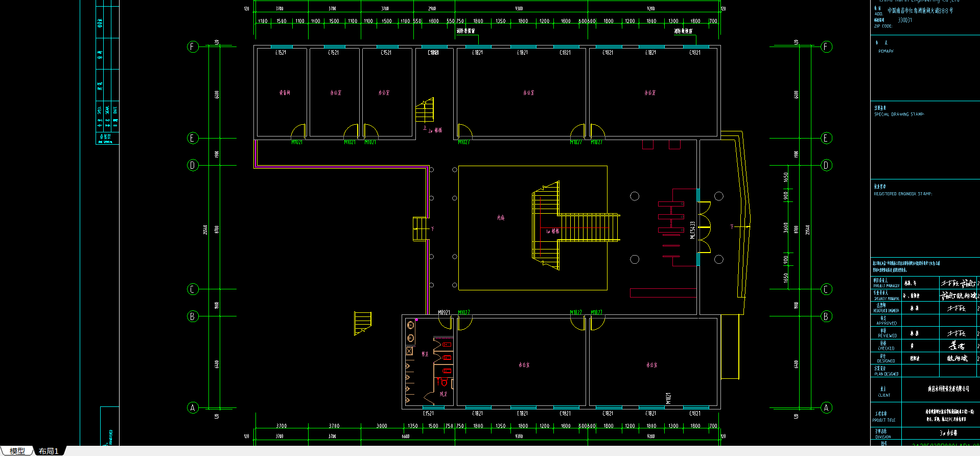Select the left-side grid axis bubble A
This screenshot has width=980, height=456.
193,407
